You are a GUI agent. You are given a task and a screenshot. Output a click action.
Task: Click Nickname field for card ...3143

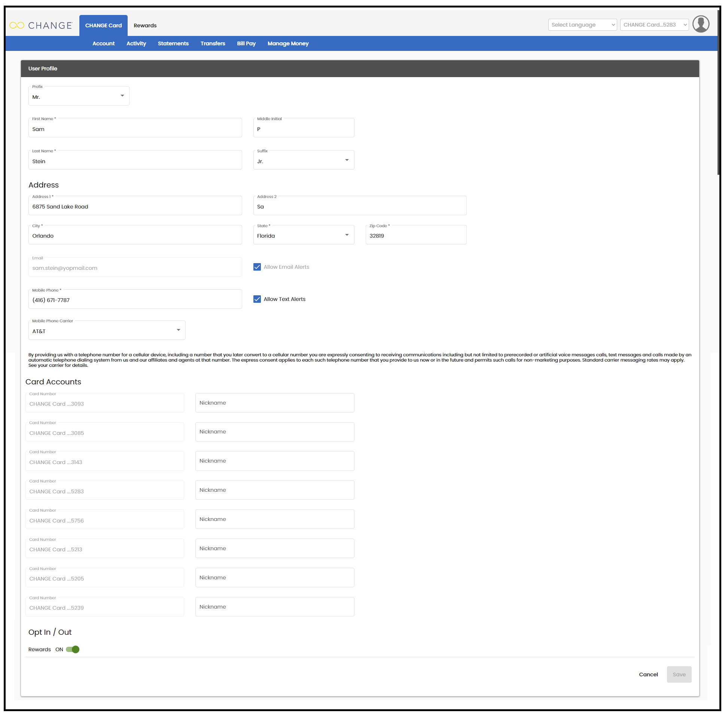(x=274, y=461)
